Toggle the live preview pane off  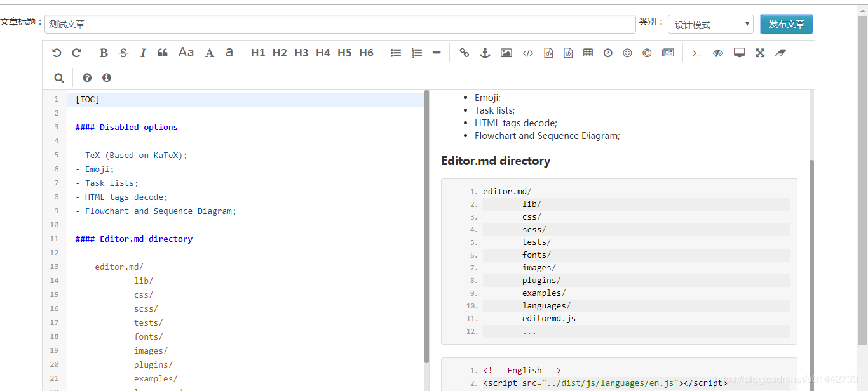pyautogui.click(x=718, y=53)
